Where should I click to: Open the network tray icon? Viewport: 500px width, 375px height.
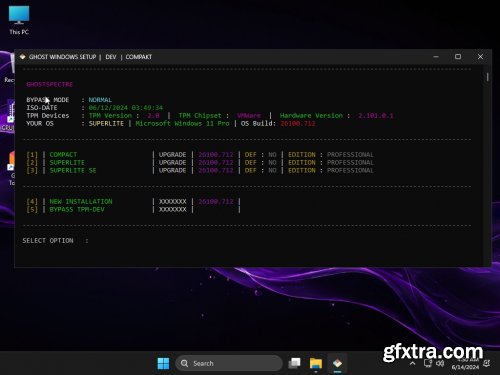coord(428,363)
